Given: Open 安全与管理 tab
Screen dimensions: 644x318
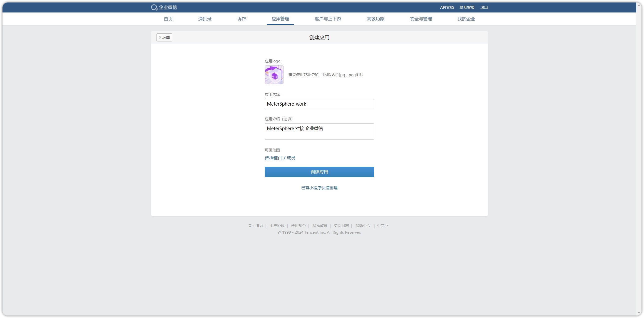Looking at the screenshot, I should [421, 19].
